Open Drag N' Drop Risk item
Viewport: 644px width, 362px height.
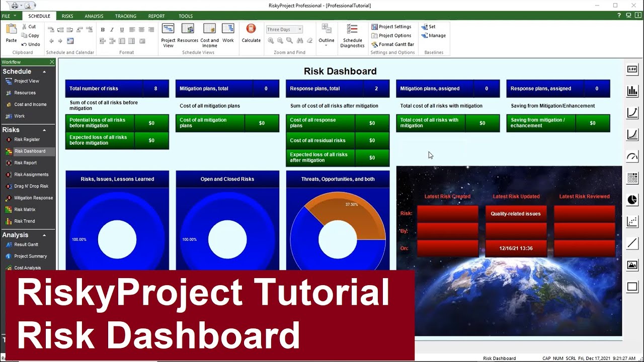31,186
